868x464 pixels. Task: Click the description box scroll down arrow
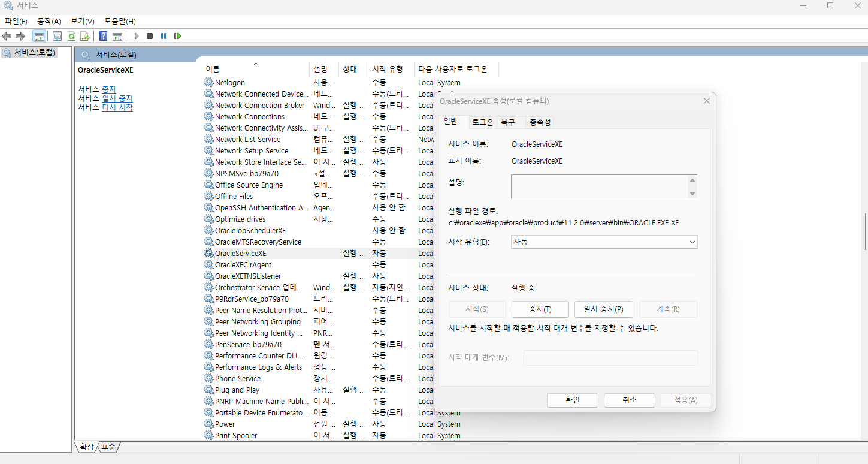pos(692,193)
